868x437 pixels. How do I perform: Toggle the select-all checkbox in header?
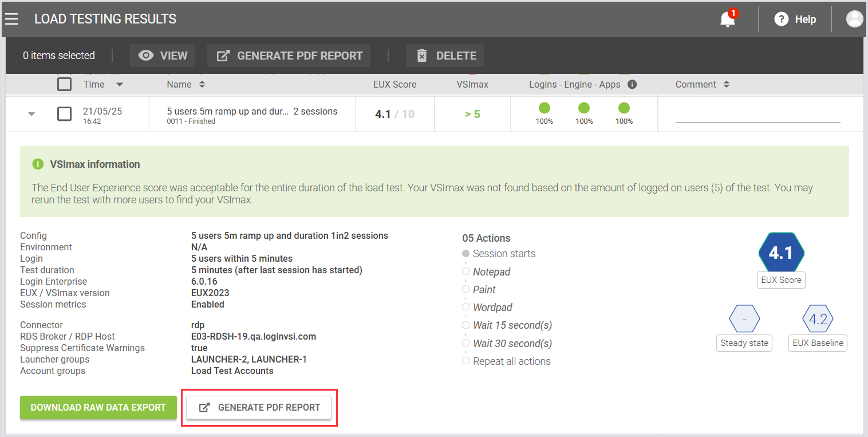click(x=65, y=84)
